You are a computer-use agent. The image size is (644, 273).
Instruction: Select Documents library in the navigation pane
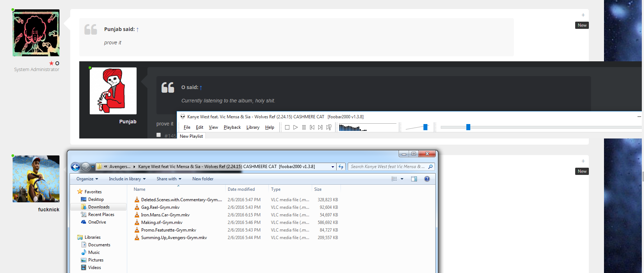[96, 245]
